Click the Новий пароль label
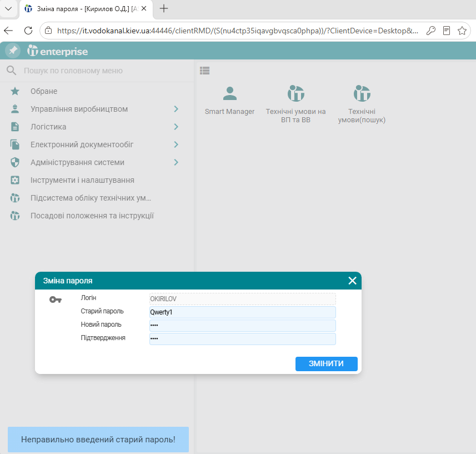Viewport: 476px width, 454px height. click(x=101, y=325)
